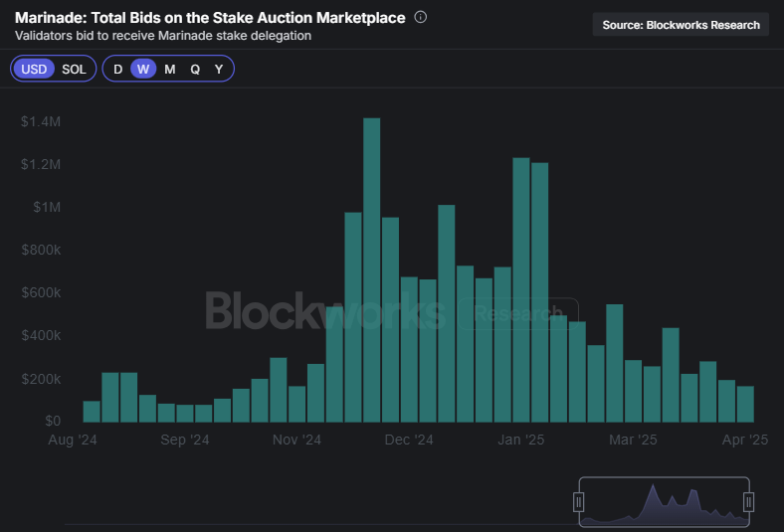Choose the M monthly interval
The image size is (784, 532).
[170, 70]
